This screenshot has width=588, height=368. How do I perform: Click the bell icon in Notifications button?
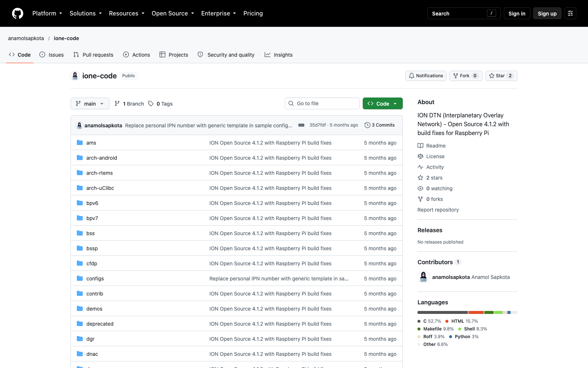coord(412,76)
